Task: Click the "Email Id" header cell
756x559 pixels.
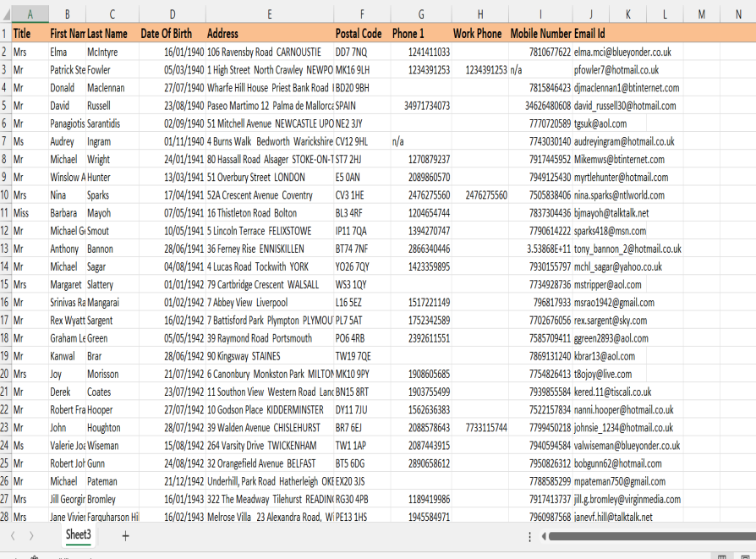Action: [591, 33]
